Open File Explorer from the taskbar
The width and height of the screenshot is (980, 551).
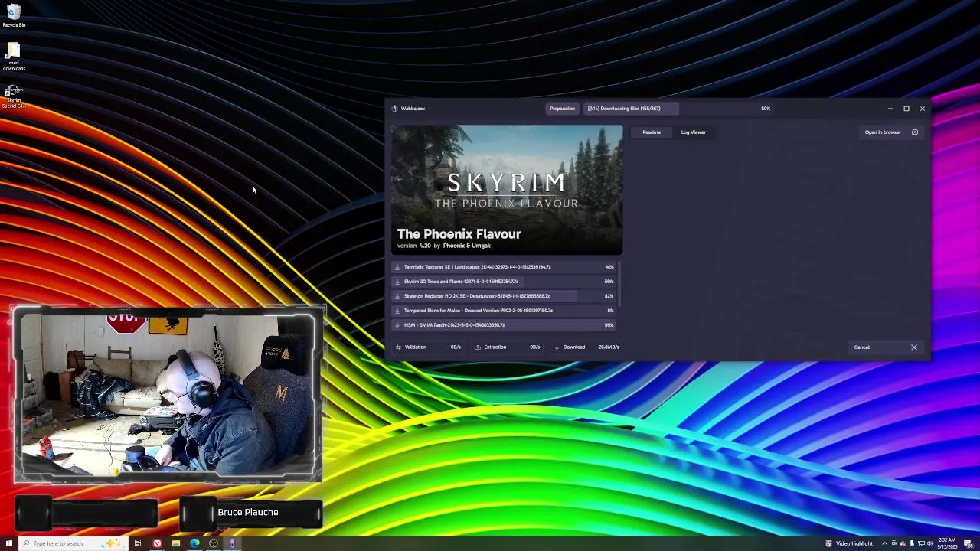coord(176,543)
